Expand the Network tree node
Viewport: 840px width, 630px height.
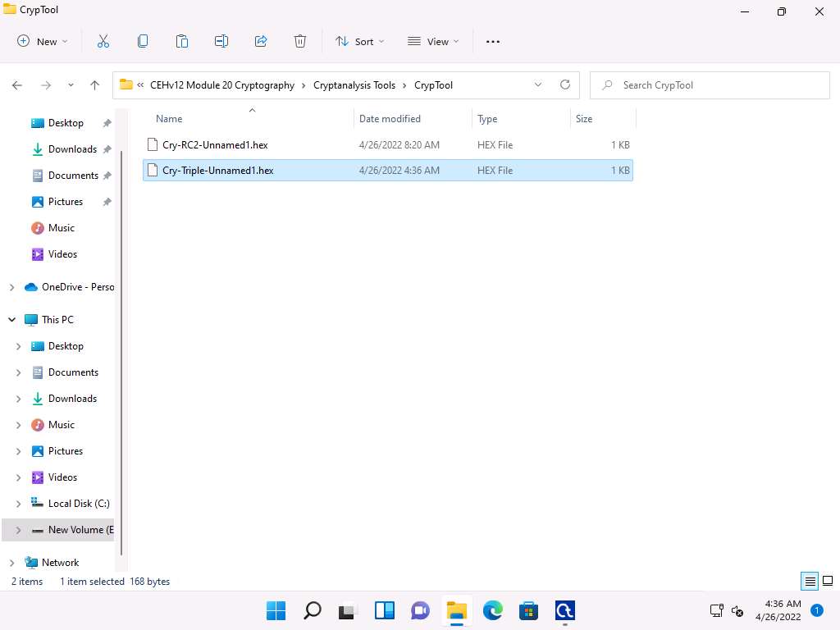11,563
